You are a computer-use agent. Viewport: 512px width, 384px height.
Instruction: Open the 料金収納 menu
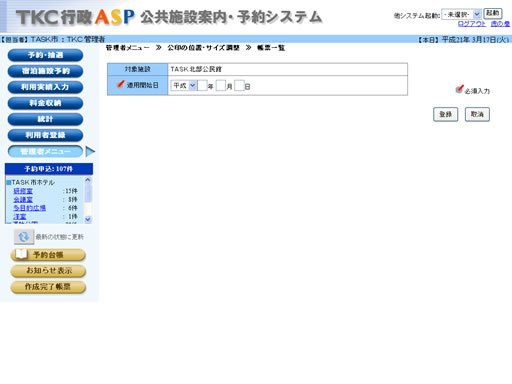pyautogui.click(x=45, y=103)
